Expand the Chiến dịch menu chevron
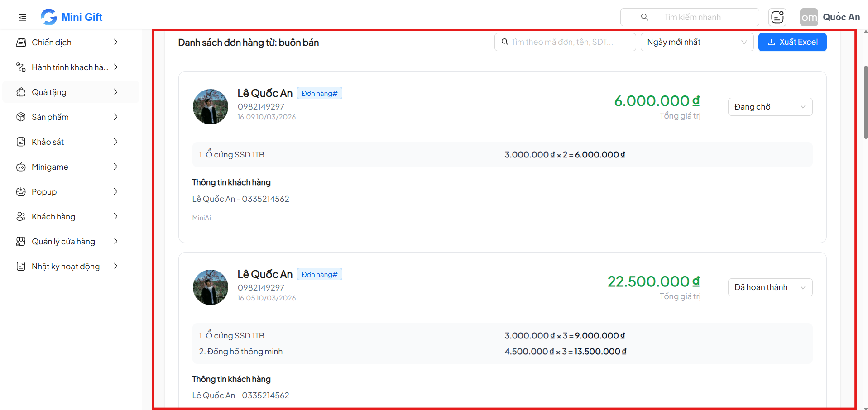The width and height of the screenshot is (868, 410). tap(116, 42)
